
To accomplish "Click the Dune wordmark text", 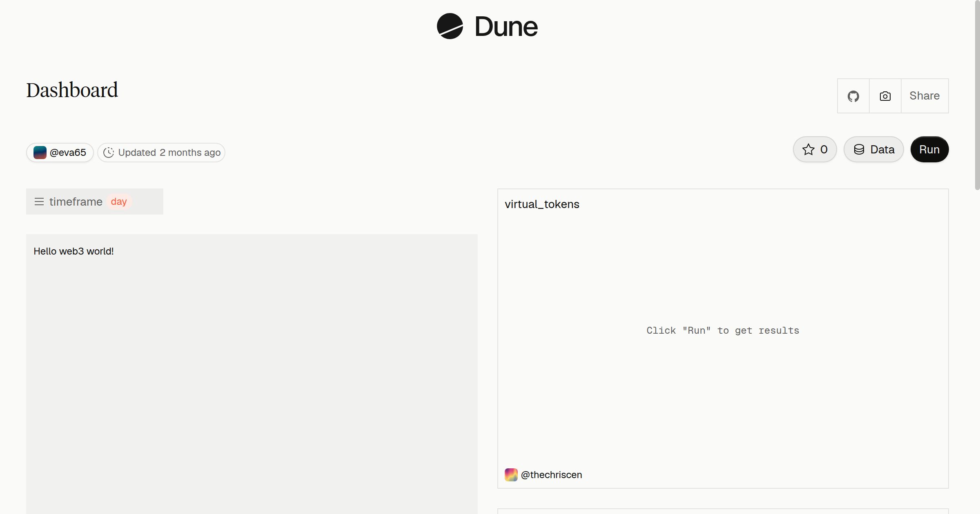I will click(x=506, y=27).
